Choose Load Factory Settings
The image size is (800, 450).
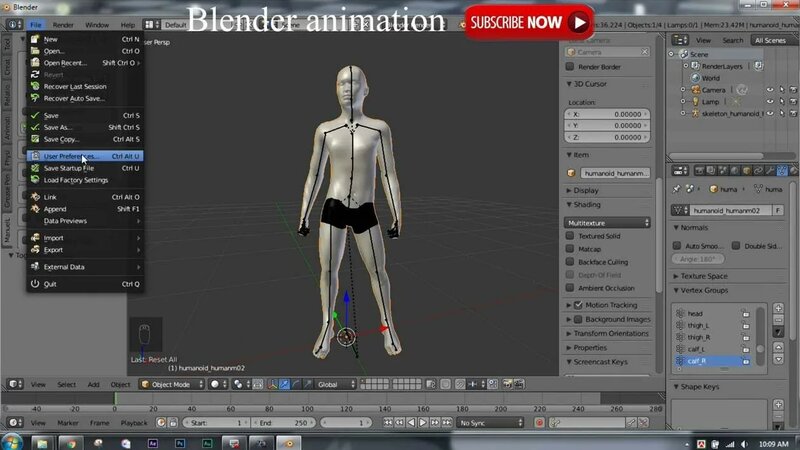tap(85, 180)
